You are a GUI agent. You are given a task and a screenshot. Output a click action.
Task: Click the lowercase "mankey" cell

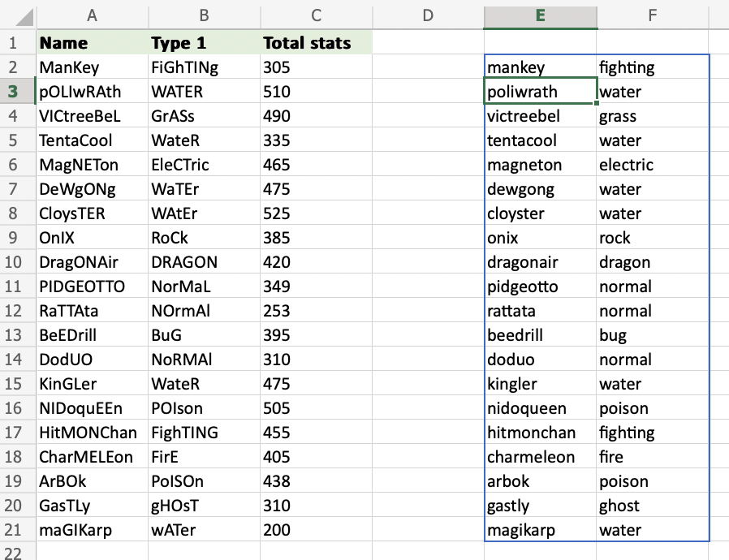click(540, 67)
